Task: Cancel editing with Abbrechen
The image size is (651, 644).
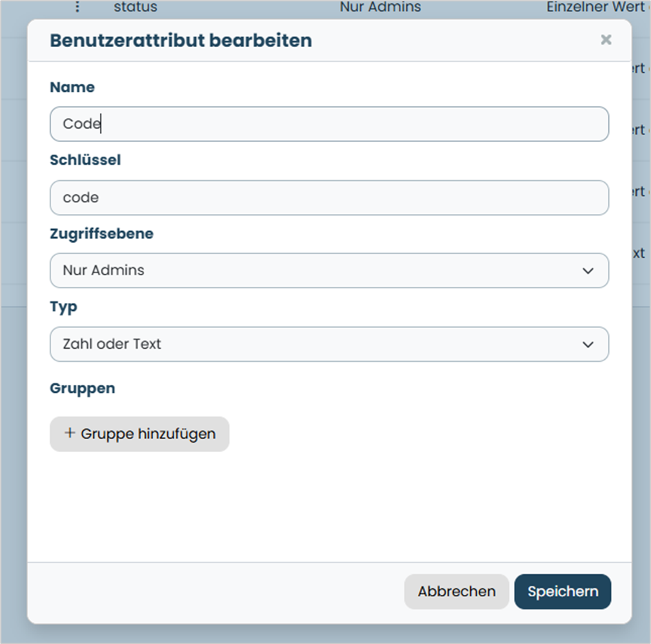Action: click(x=456, y=591)
